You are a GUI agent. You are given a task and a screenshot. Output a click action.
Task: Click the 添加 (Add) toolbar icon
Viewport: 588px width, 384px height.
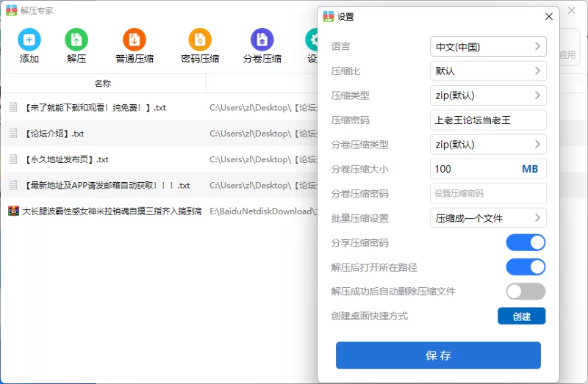coord(29,40)
